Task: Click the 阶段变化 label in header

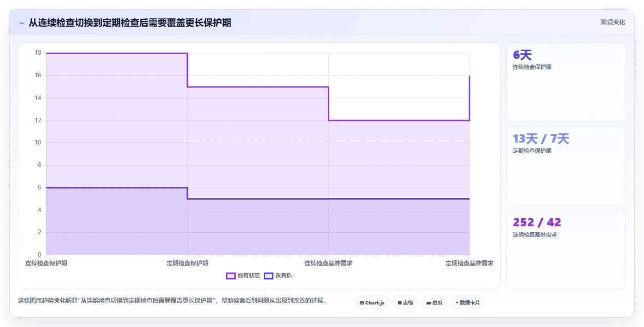Action: (x=613, y=22)
